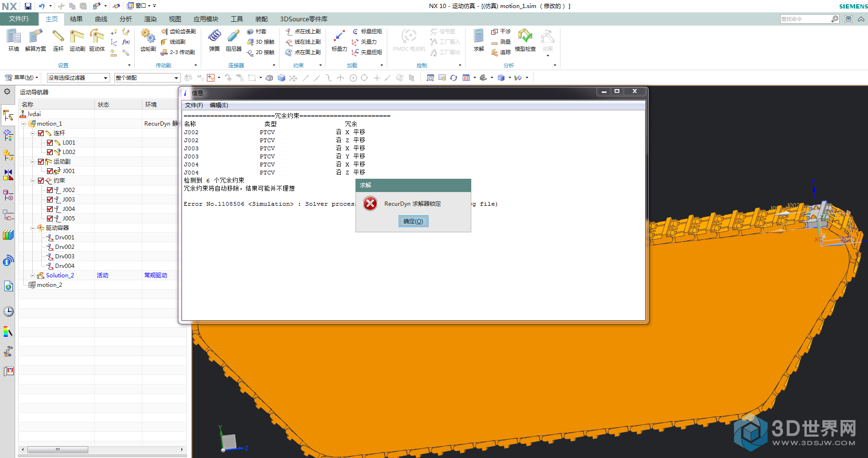Select the Drv001 driver item
Screen dimensions: 868x458
click(65, 238)
